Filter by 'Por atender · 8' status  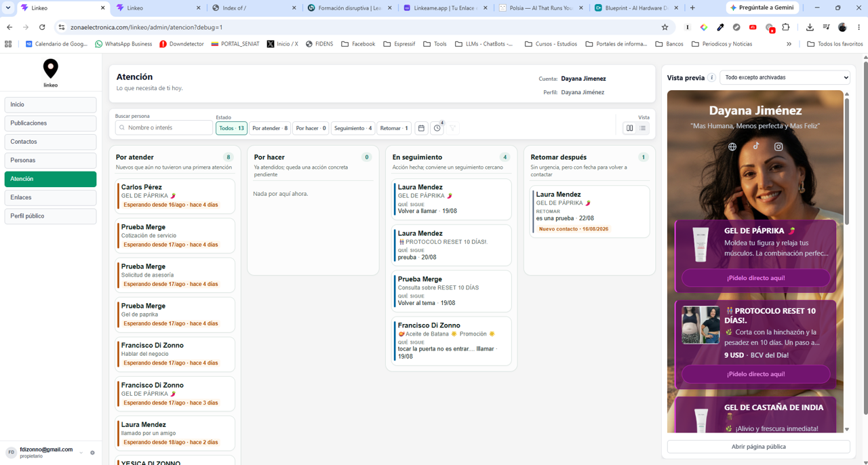pos(270,128)
